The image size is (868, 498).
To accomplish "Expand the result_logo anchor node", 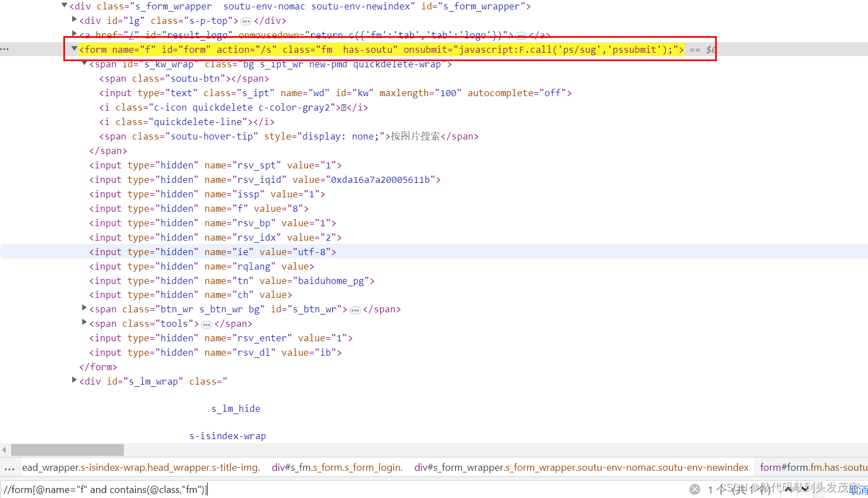I will coord(74,34).
